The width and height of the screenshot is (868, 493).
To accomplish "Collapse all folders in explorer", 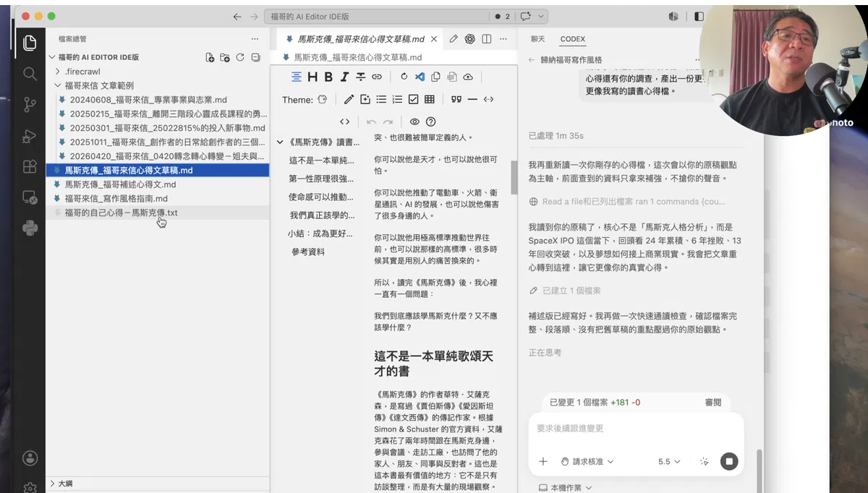I will pyautogui.click(x=255, y=57).
